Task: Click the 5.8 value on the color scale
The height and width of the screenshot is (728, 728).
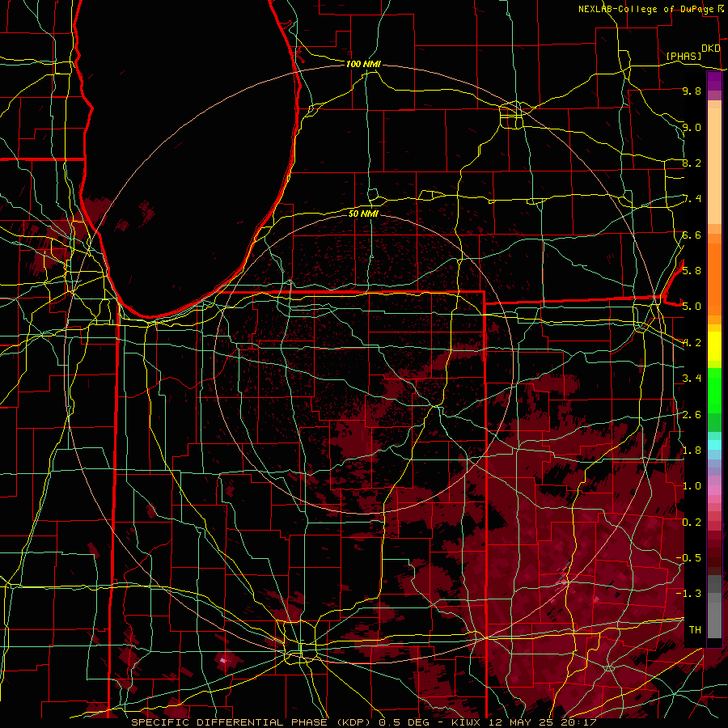Action: [x=692, y=270]
